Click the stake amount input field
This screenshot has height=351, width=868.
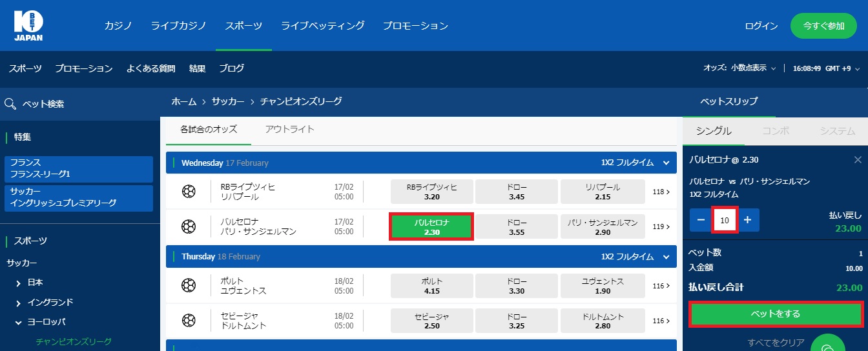coord(725,220)
